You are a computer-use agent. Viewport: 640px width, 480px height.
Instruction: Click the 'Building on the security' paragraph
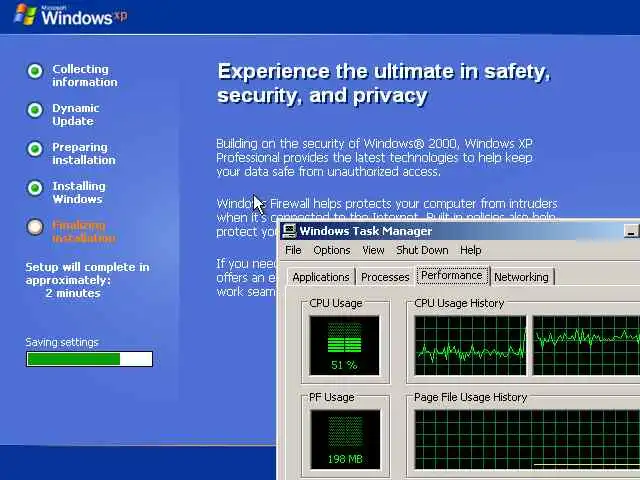(x=375, y=158)
